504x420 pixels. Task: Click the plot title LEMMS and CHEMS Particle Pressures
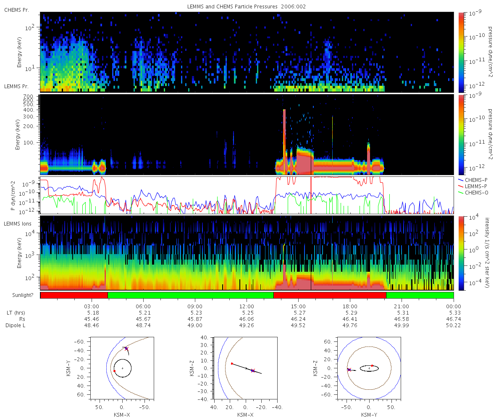[247, 6]
